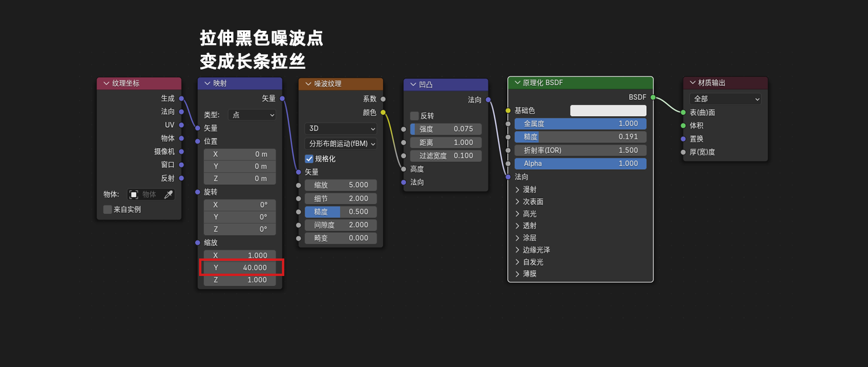Collapse the 噪波纹理 node header arrow
Viewport: 868px width, 367px height.
click(x=308, y=84)
